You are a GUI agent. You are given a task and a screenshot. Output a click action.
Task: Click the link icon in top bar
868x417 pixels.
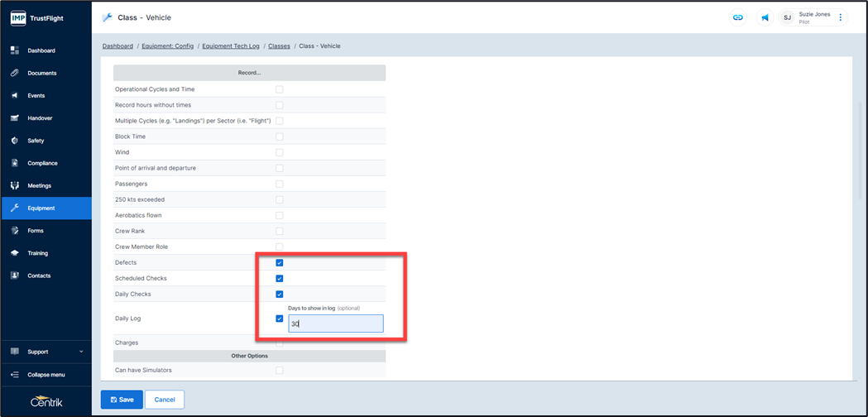[737, 17]
